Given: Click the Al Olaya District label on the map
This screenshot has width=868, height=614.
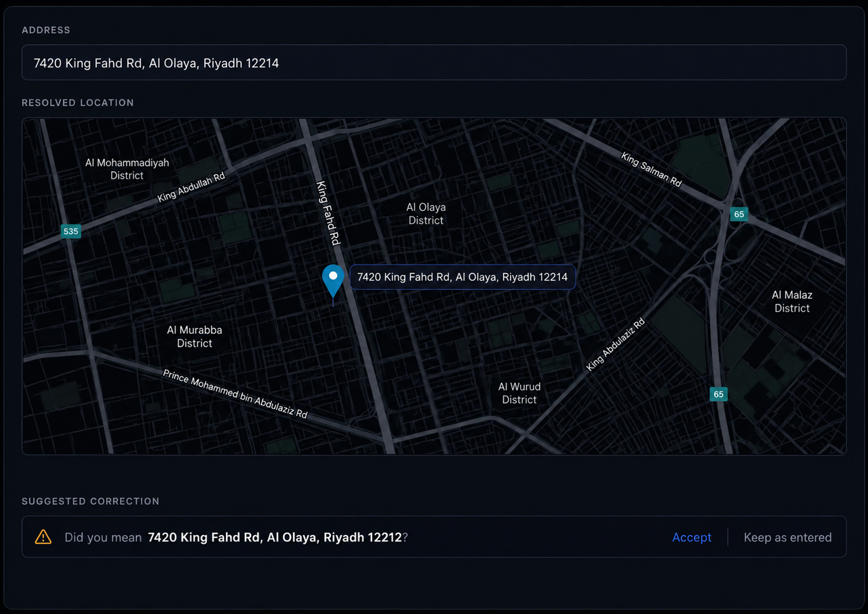Looking at the screenshot, I should click(426, 214).
